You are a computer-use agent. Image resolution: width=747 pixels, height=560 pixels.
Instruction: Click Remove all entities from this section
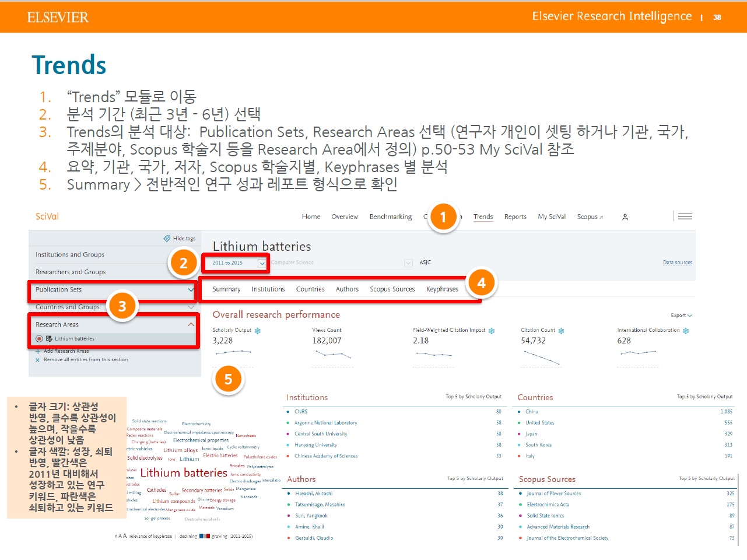coord(86,360)
